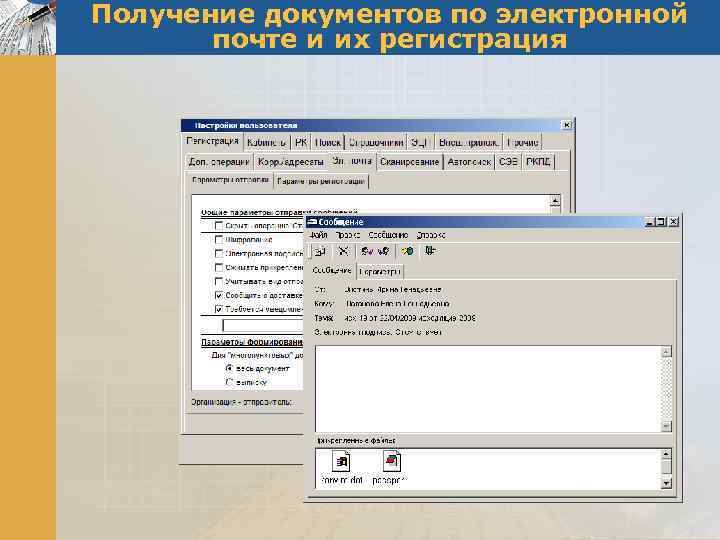Viewport: 720px width, 540px height.
Task: Open the Правка menu in message window
Action: [348, 235]
